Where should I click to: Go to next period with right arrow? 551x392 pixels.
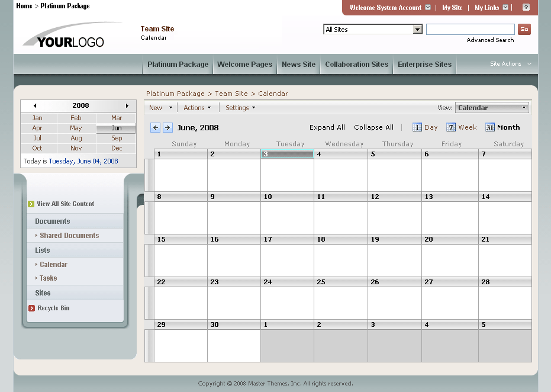167,127
